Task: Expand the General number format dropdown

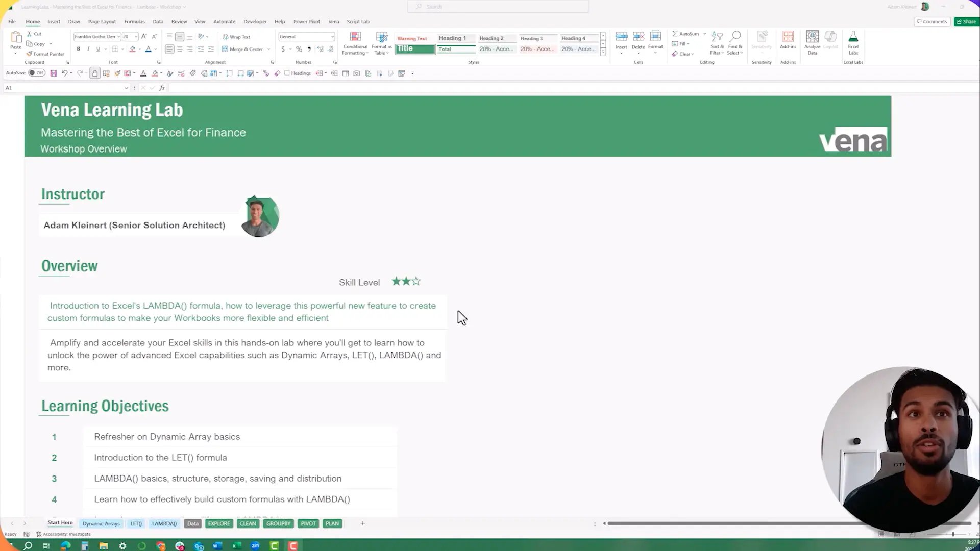Action: [x=332, y=37]
